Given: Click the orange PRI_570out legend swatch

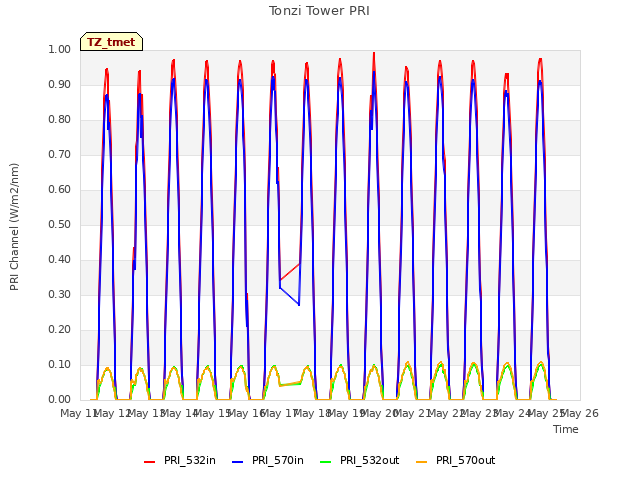Looking at the screenshot, I should point(422,462).
